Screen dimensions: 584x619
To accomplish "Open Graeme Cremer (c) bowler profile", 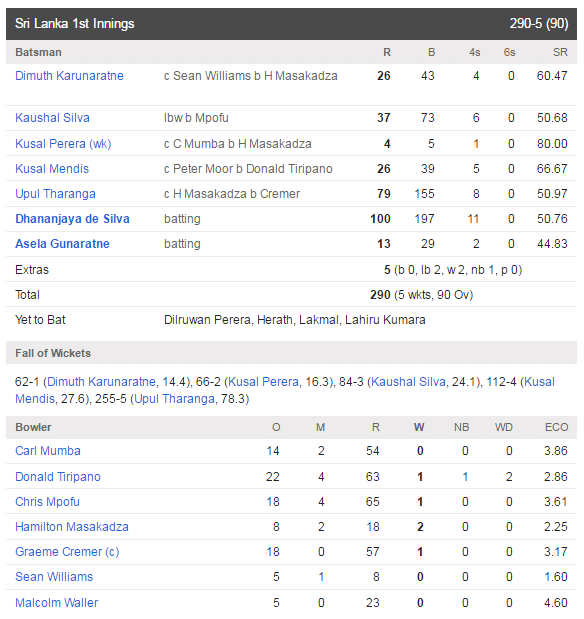I will coord(67,551).
